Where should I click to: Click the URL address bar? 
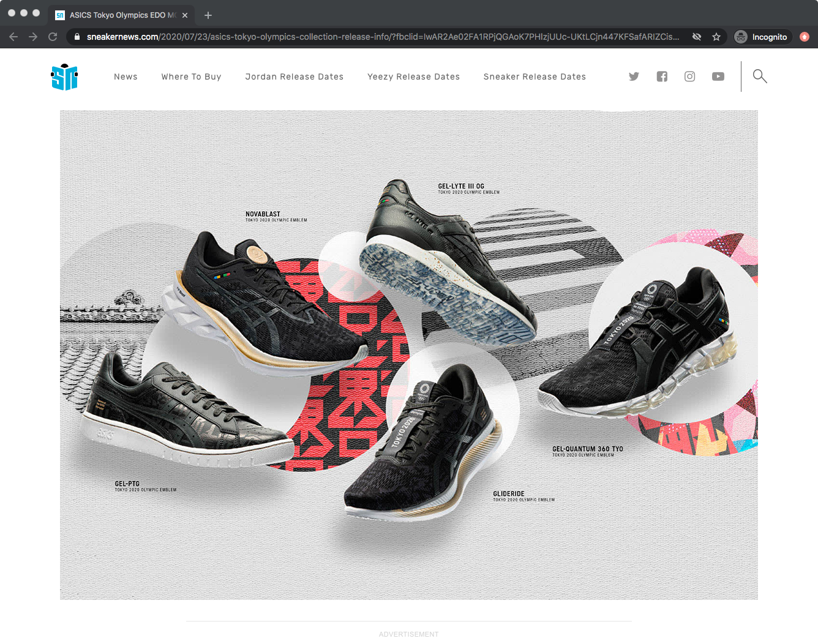[x=383, y=37]
